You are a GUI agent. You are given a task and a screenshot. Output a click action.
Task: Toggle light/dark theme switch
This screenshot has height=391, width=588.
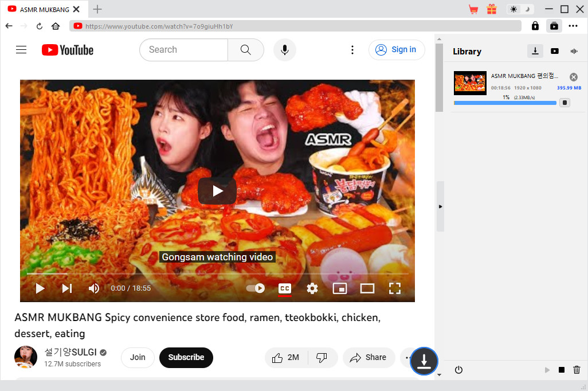(520, 9)
